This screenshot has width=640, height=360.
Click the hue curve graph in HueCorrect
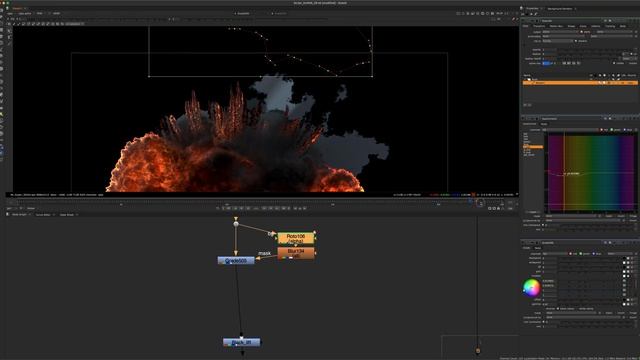point(591,173)
